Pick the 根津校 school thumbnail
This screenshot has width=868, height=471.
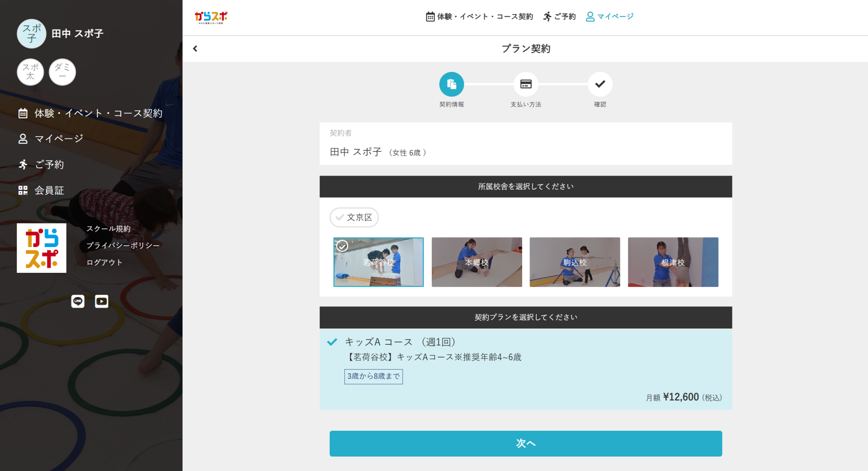tap(673, 262)
